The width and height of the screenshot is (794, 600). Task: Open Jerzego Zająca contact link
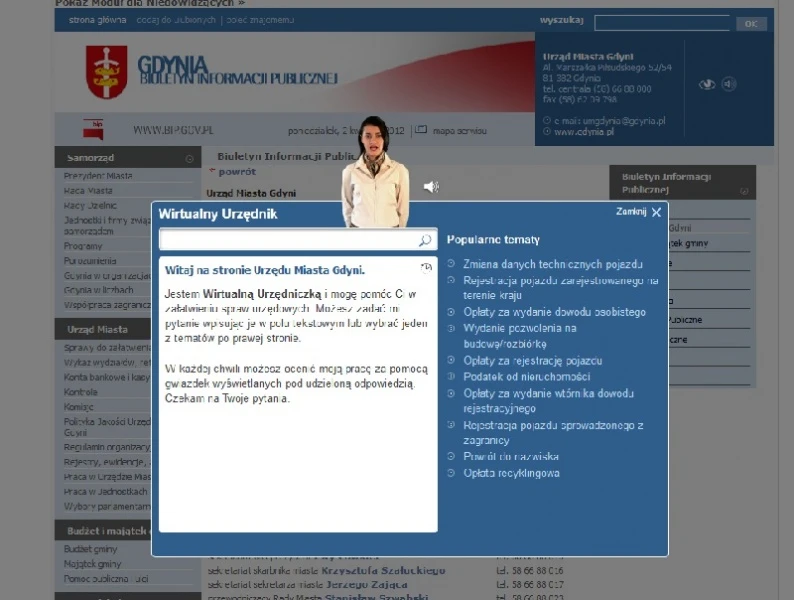coord(367,584)
